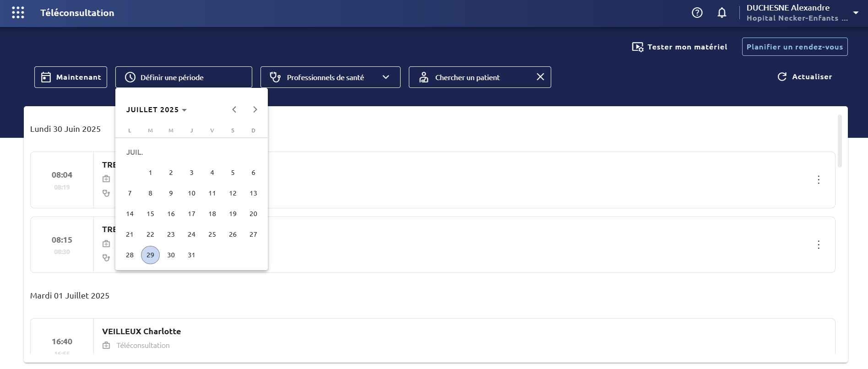868x369 pixels.
Task: Click the 08:04 appointment time
Action: [x=62, y=175]
